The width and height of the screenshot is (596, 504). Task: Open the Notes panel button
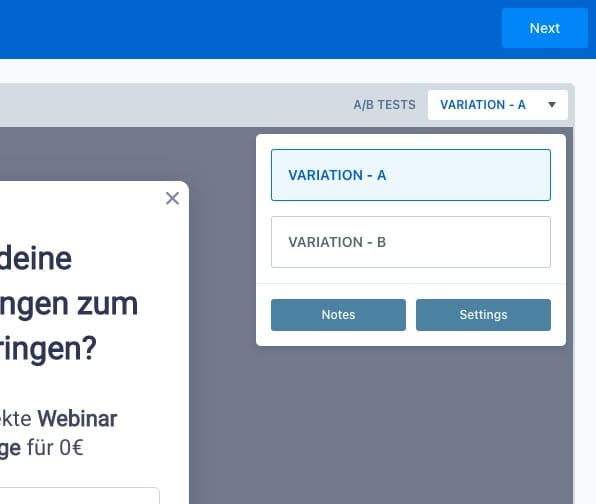click(338, 315)
